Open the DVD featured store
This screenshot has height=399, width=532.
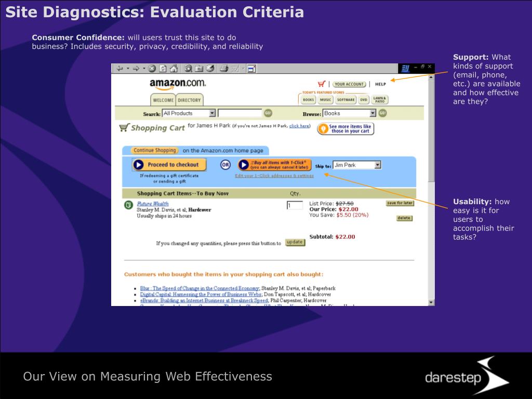pos(364,100)
